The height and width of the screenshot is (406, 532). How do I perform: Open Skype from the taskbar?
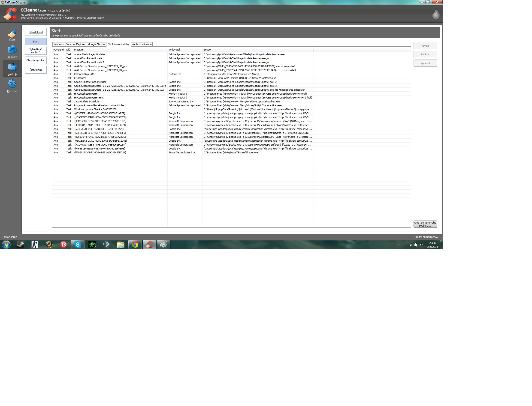tap(78, 245)
